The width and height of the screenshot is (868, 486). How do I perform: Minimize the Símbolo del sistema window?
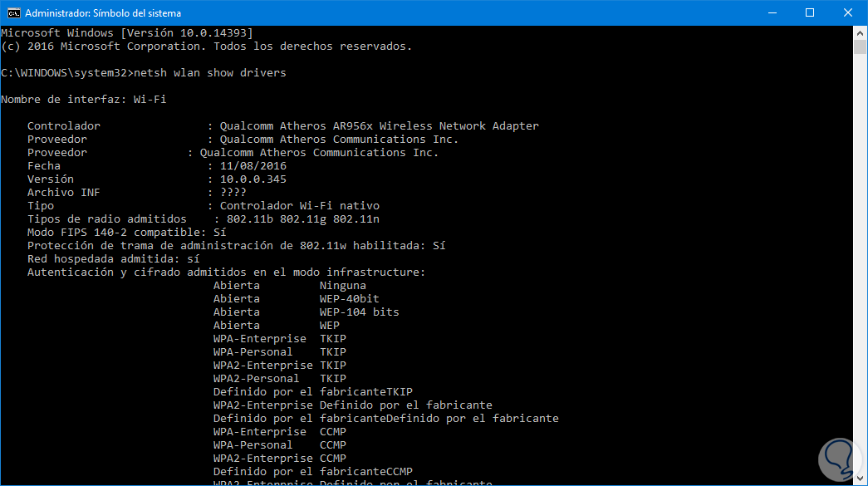click(x=772, y=13)
